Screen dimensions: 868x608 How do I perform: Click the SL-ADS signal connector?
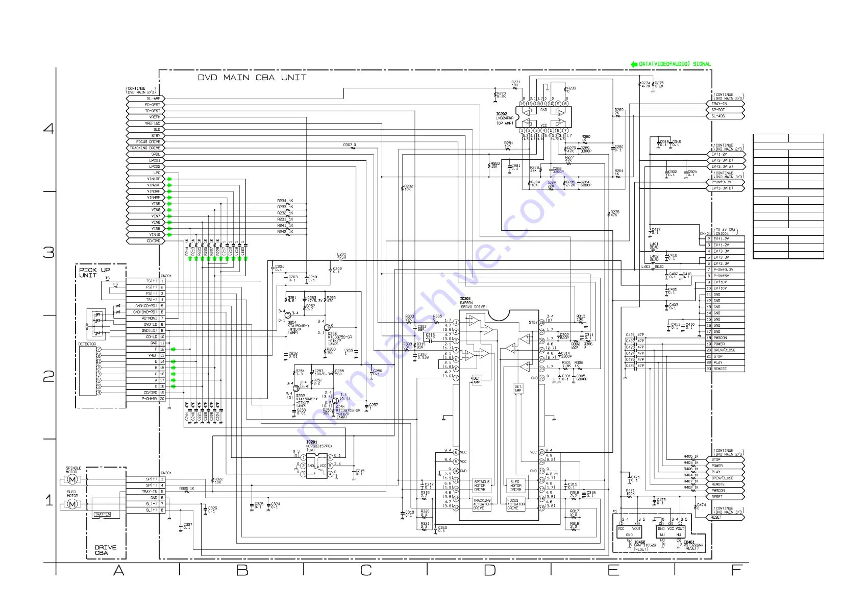[726, 116]
